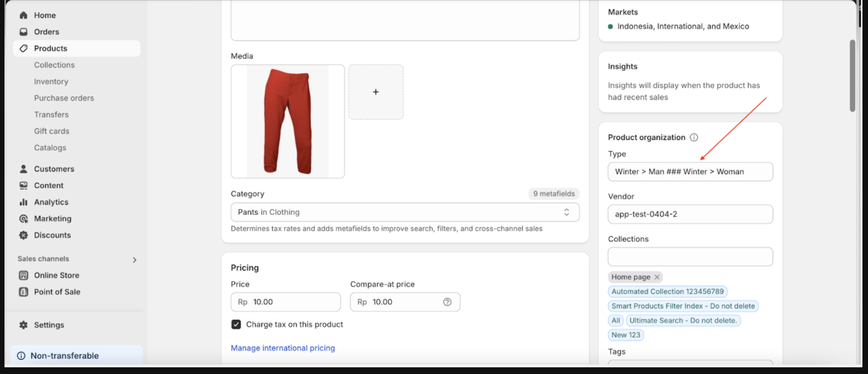Open Collections in the sidebar

coord(54,65)
